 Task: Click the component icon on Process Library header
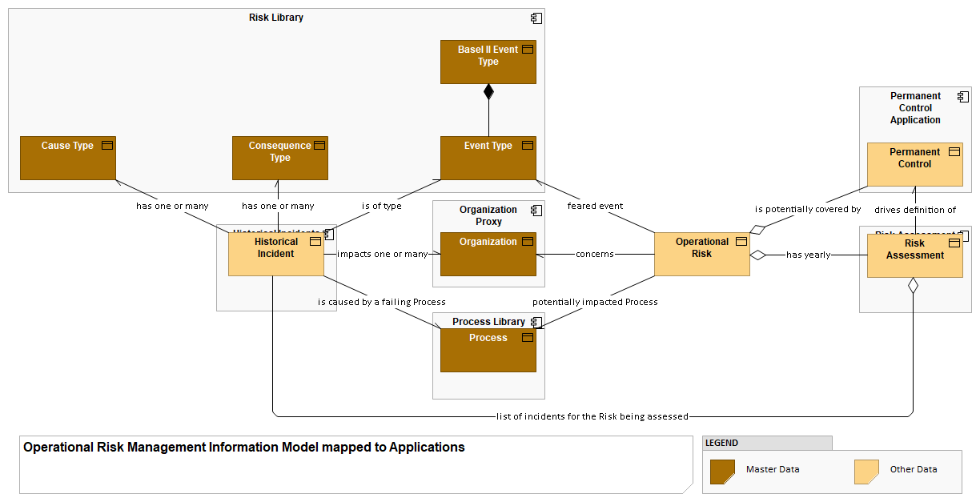tap(535, 321)
